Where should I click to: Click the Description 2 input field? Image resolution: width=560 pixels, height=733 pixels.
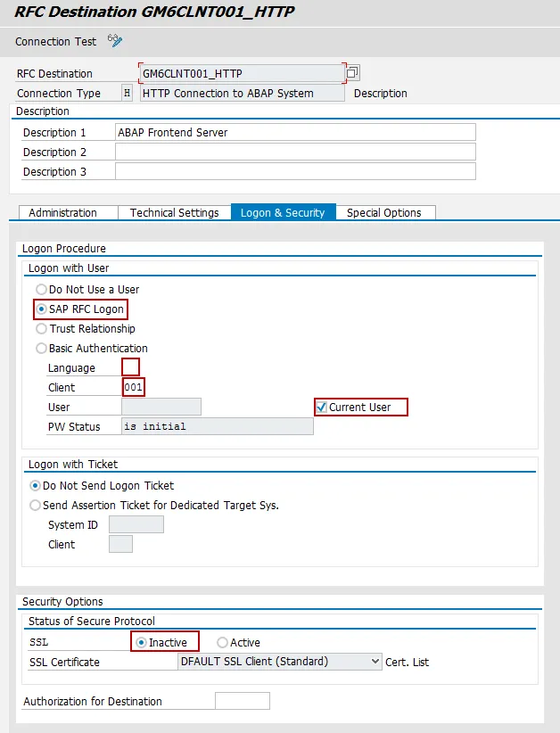(295, 152)
